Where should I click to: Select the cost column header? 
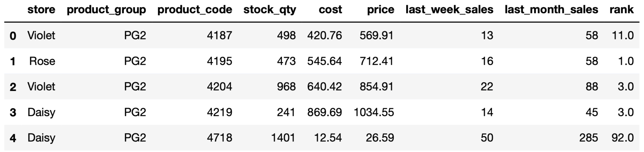point(330,10)
